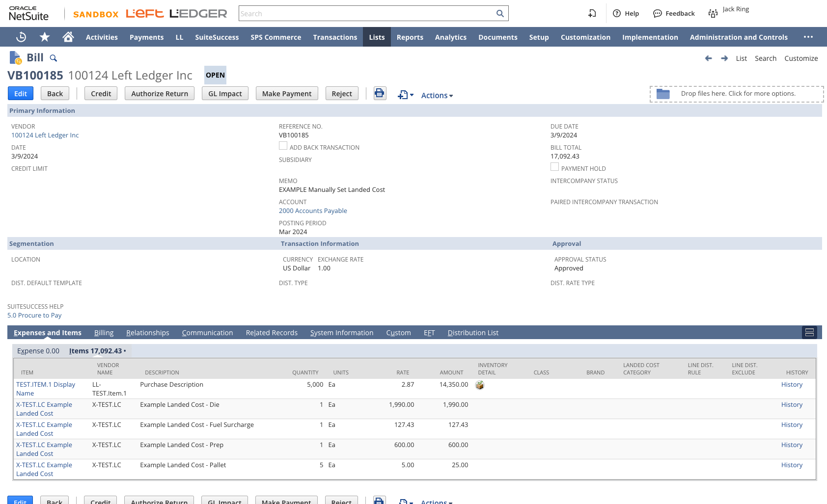827x504 pixels.
Task: Go to the Home dashboard icon
Action: coord(68,37)
